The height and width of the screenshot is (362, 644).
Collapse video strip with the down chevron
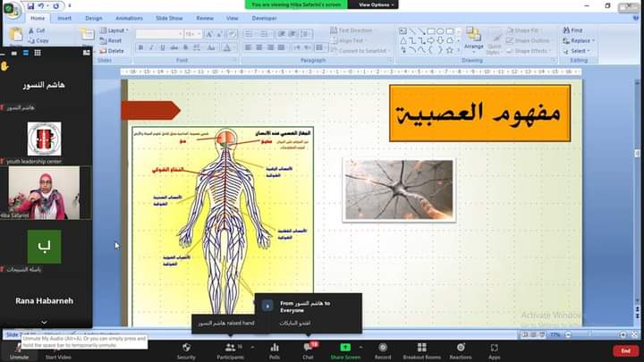click(x=45, y=322)
